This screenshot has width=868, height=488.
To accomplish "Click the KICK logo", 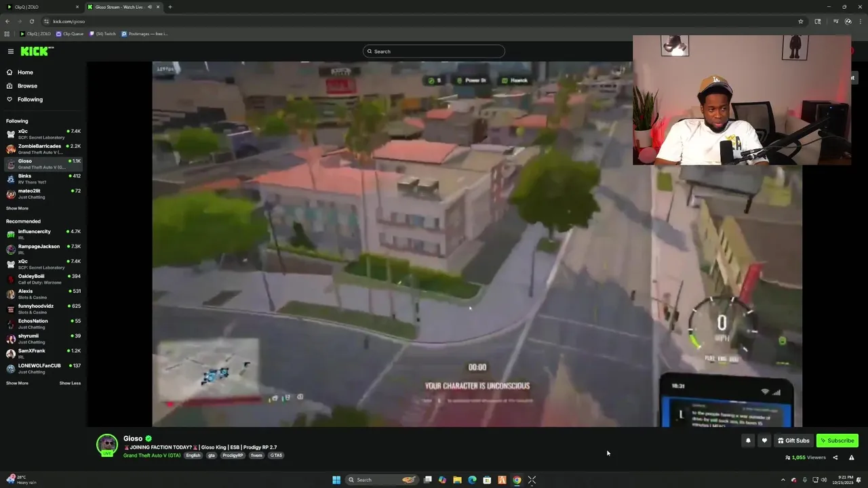I will point(36,51).
